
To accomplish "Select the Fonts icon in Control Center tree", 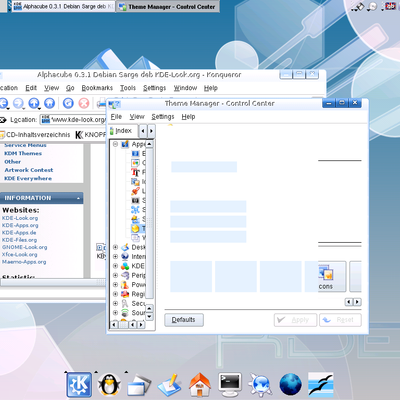I will [135, 172].
